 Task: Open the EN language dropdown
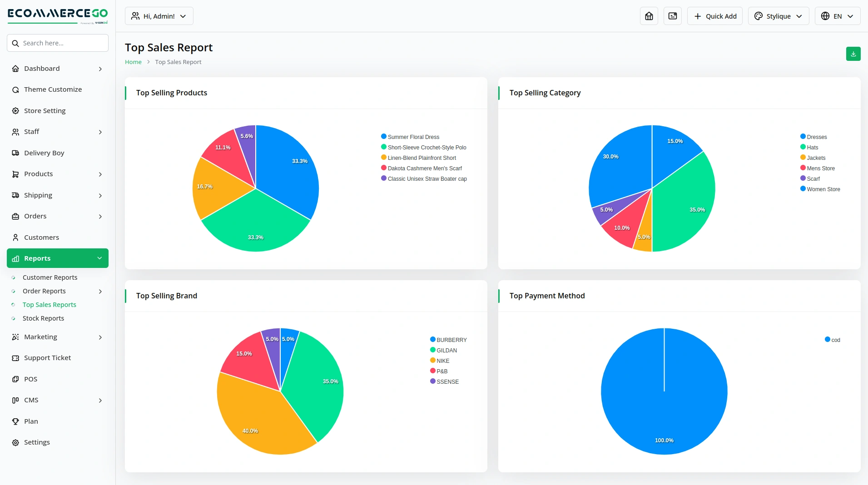click(837, 16)
